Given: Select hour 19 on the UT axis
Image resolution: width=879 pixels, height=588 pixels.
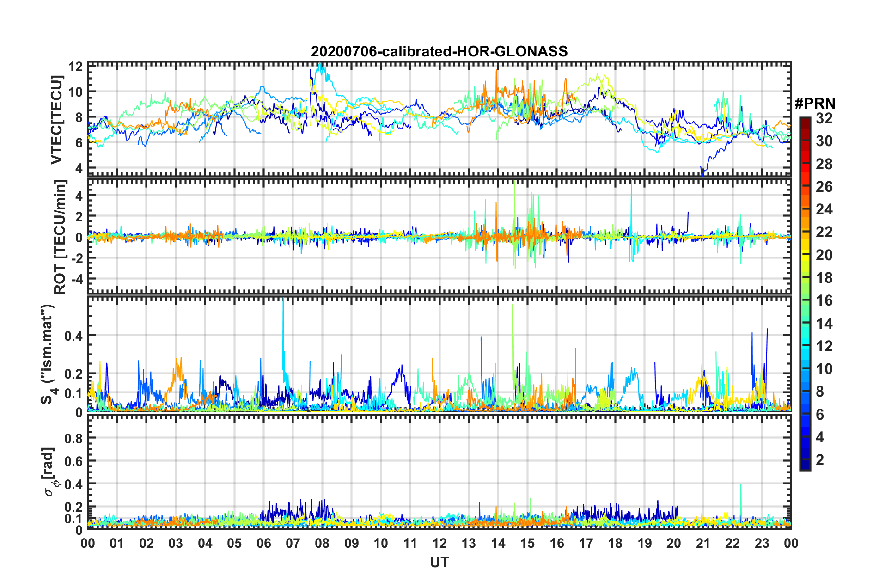Looking at the screenshot, I should [x=645, y=543].
